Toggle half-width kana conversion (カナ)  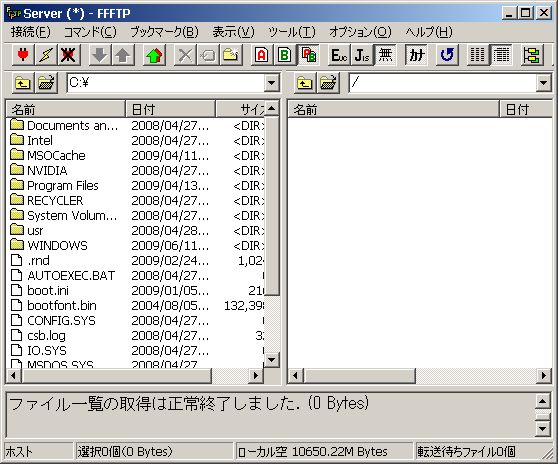coord(416,55)
